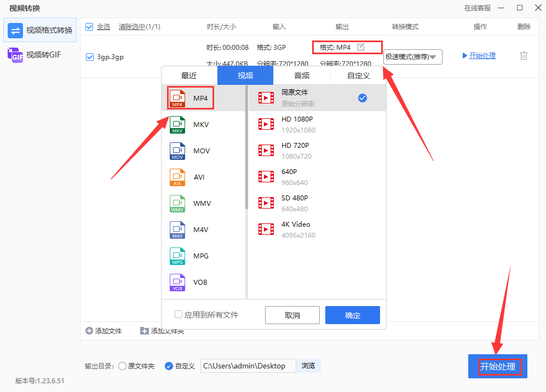
Task: Click the output path input field
Action: tap(248, 366)
